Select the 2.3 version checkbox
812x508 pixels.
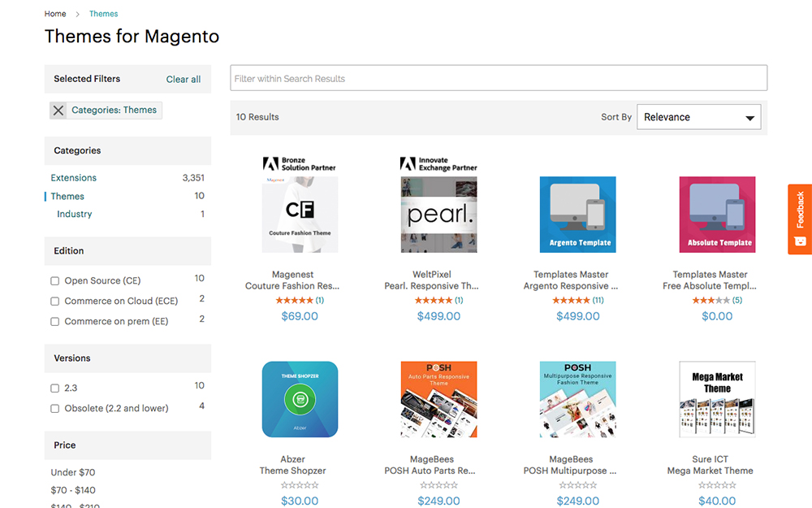(55, 389)
